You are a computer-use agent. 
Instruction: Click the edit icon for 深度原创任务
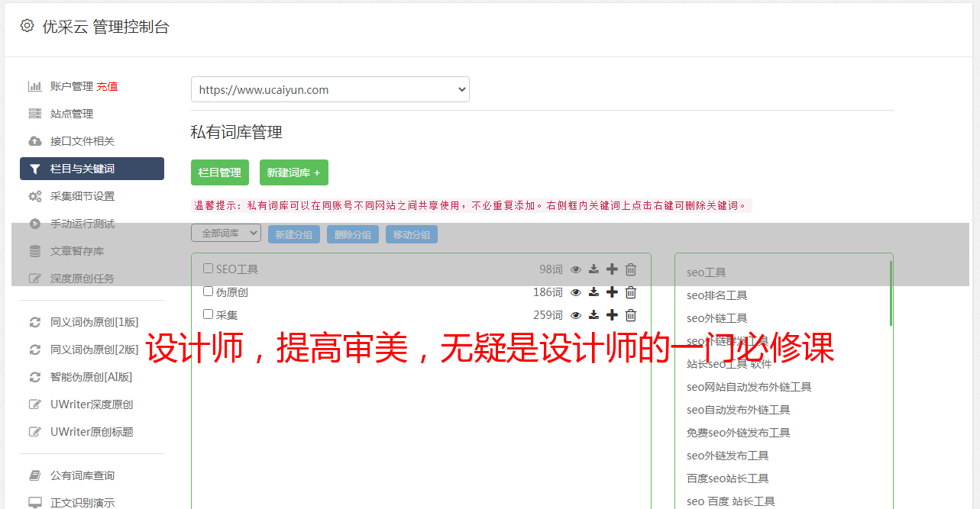coord(35,279)
